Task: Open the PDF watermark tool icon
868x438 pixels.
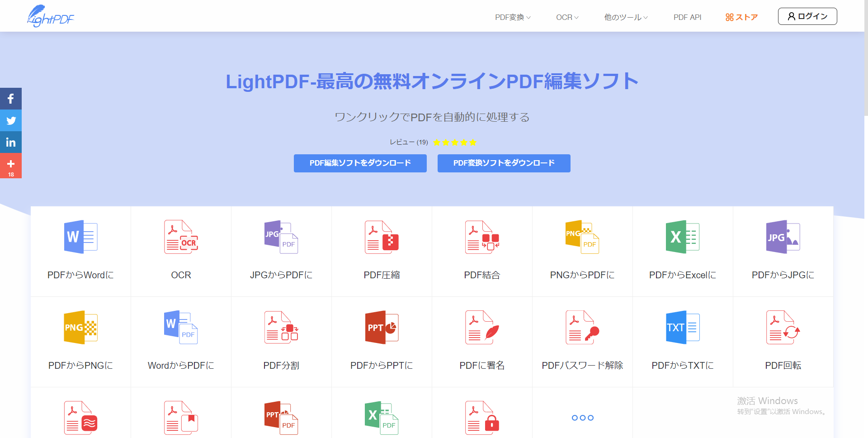Action: click(81, 418)
